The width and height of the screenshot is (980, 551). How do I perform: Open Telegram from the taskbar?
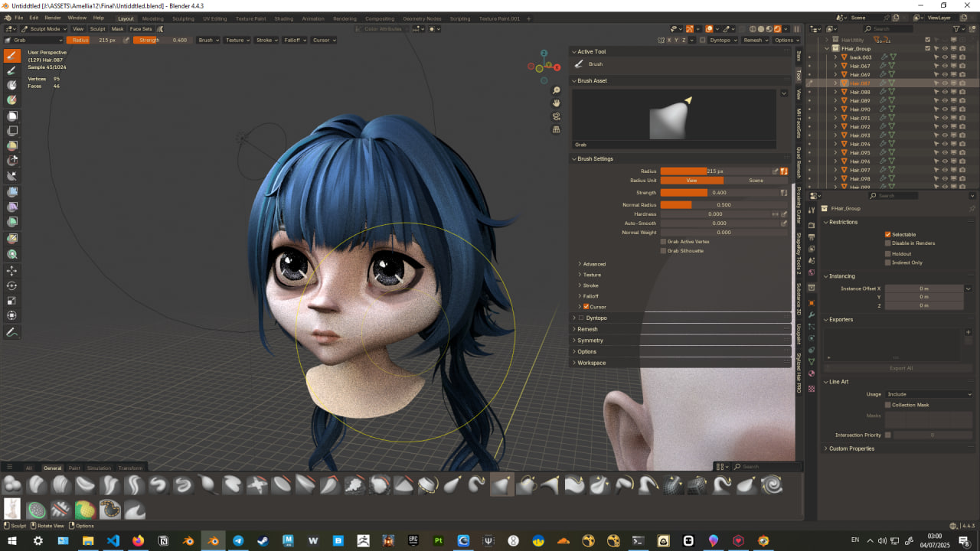pyautogui.click(x=238, y=540)
